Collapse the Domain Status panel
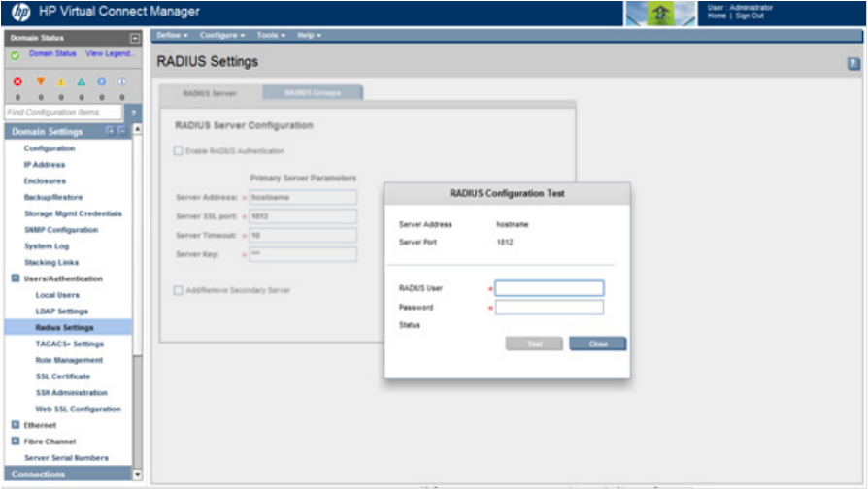Viewport: 868px width, 491px height. (135, 38)
